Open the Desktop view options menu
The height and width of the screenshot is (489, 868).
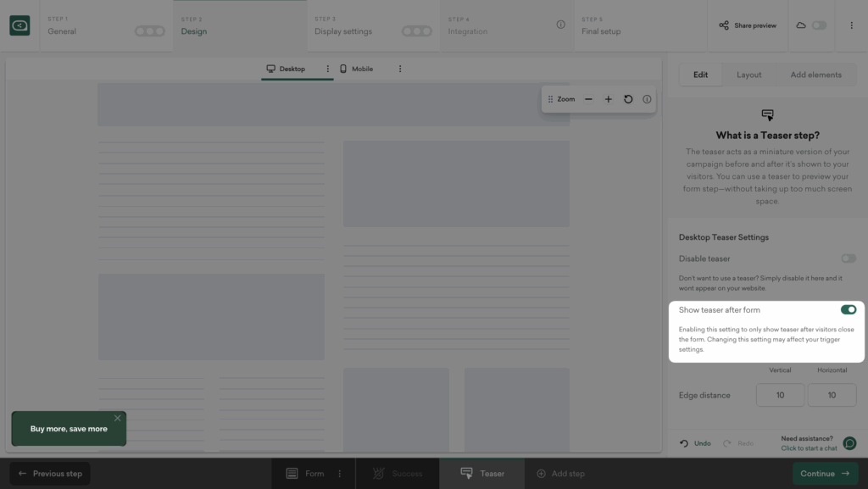328,69
